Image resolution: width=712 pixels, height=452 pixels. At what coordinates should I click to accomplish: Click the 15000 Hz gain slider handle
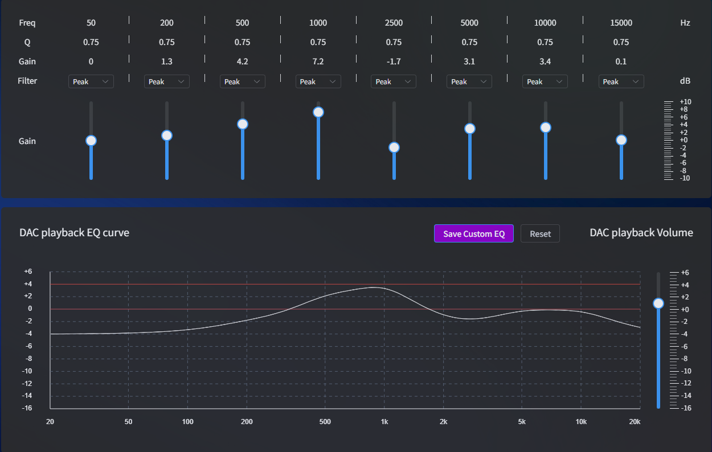pos(621,140)
